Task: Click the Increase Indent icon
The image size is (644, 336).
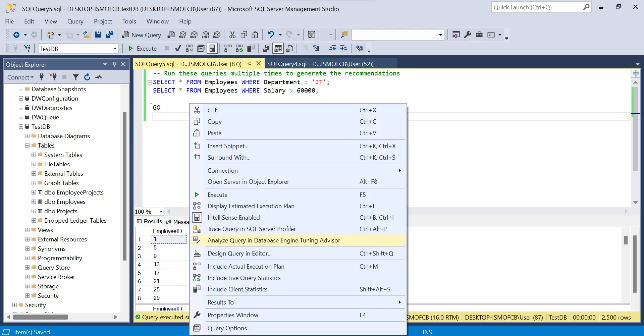Action: click(343, 48)
